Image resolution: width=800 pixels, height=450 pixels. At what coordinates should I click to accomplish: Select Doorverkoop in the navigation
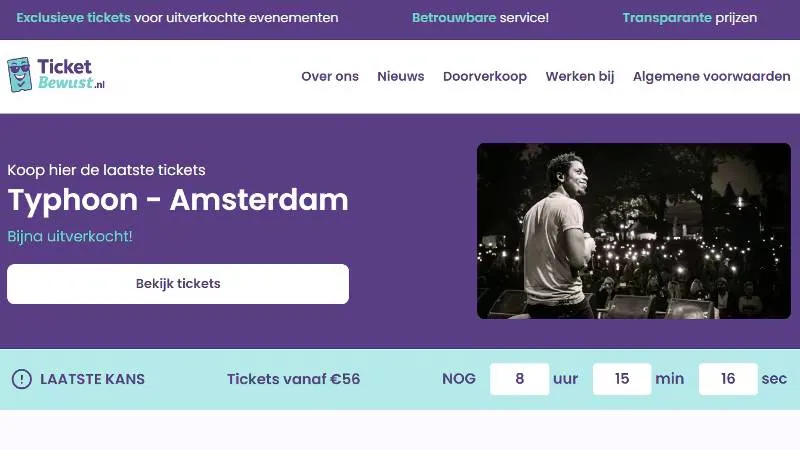(x=485, y=77)
